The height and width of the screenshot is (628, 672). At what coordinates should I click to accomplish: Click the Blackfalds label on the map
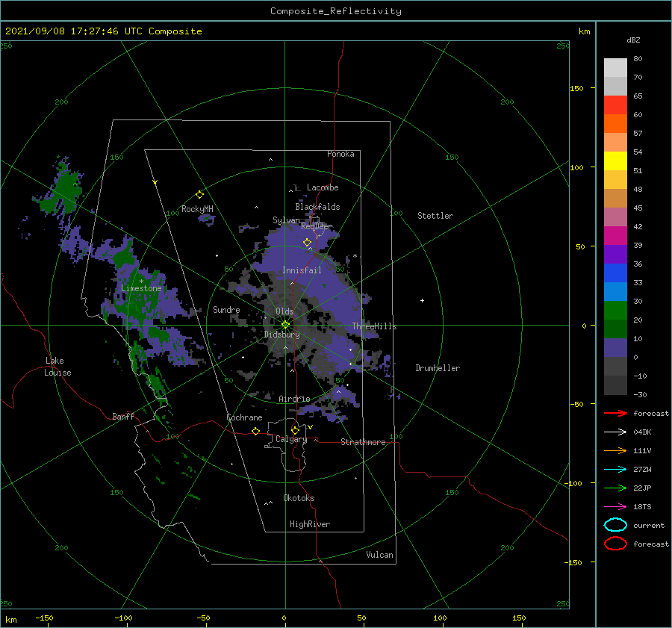[317, 207]
